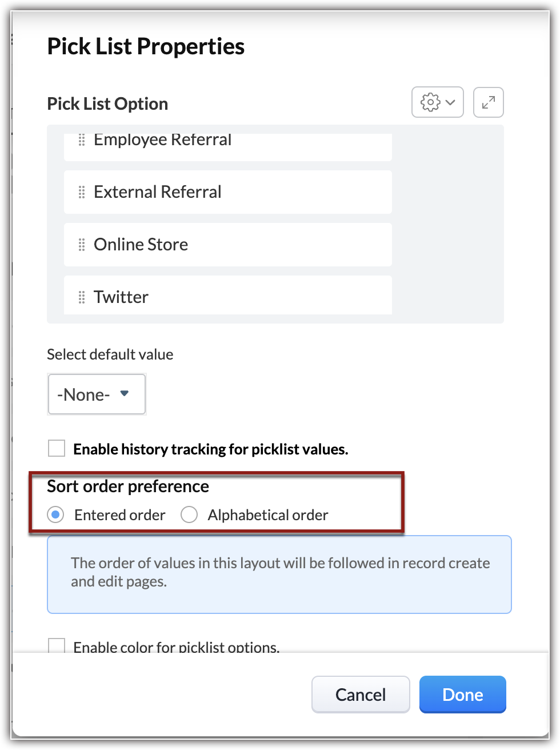This screenshot has width=560, height=750.
Task: Open the -None- default value dropdown
Action: 97,394
